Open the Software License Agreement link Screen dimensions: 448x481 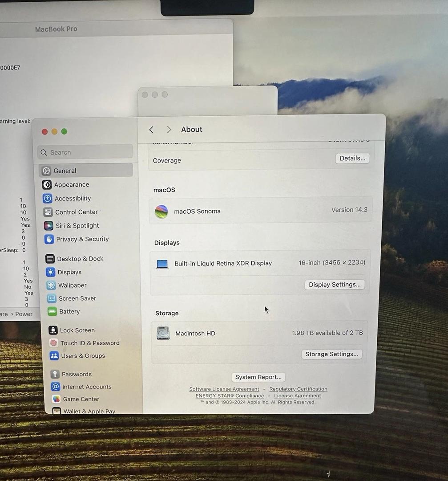(x=224, y=389)
